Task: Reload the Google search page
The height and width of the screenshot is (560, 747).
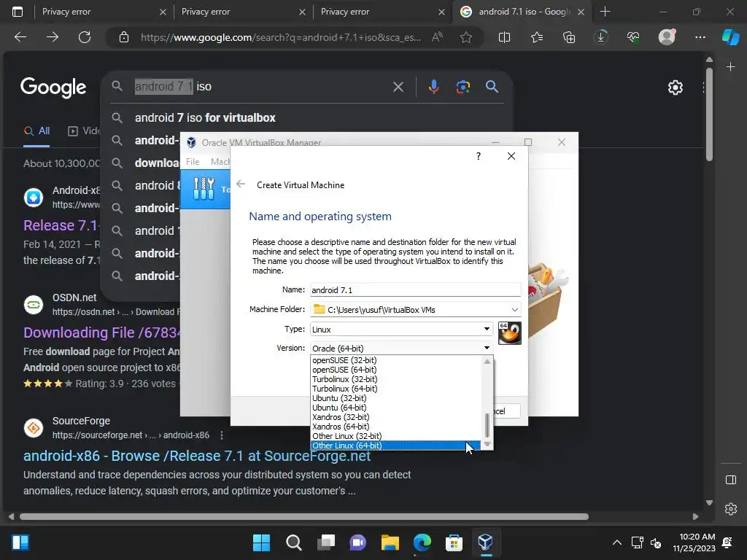Action: tap(85, 37)
